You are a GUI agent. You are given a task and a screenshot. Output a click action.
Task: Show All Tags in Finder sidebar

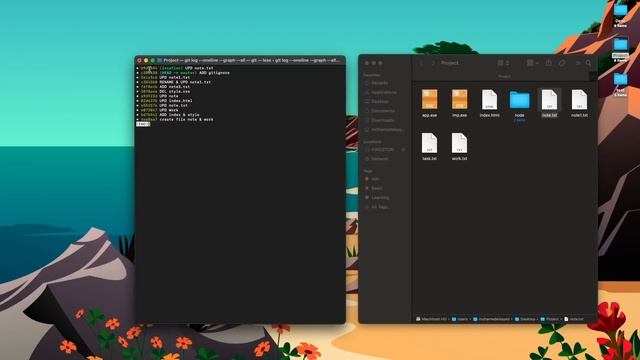point(376,207)
